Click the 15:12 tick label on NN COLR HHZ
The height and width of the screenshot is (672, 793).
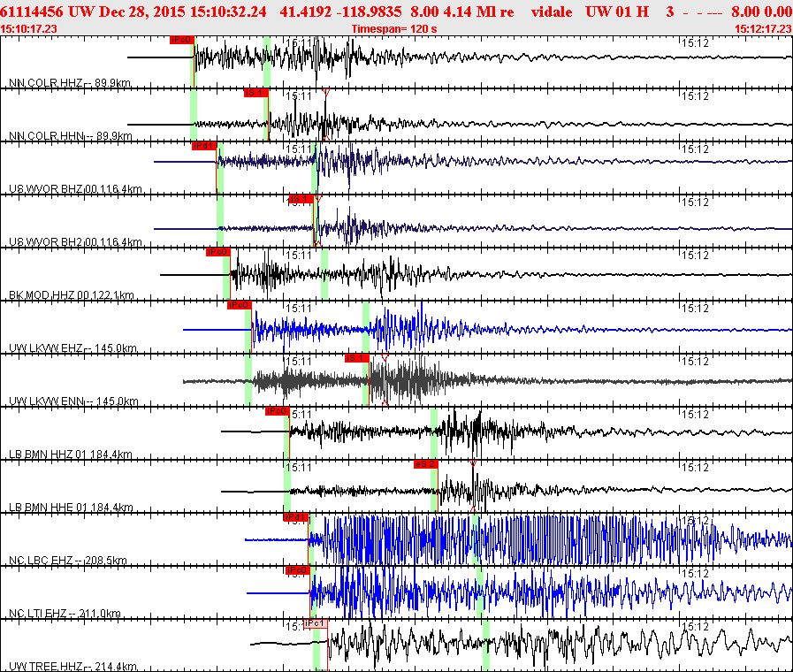696,43
